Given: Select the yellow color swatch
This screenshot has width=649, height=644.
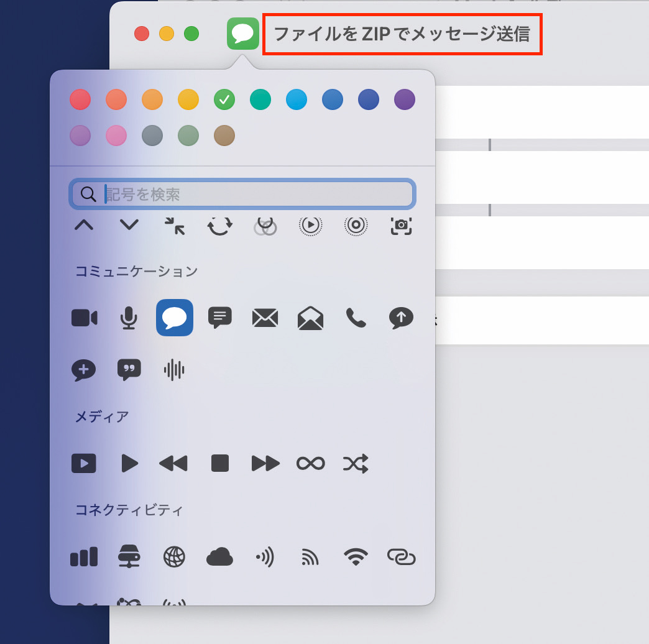Looking at the screenshot, I should pos(188,99).
